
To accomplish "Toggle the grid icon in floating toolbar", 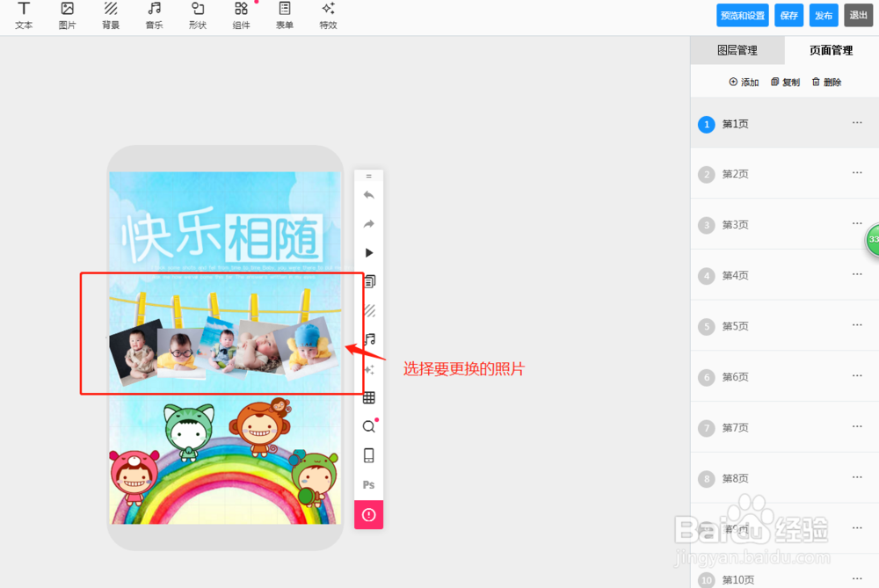I will point(369,398).
